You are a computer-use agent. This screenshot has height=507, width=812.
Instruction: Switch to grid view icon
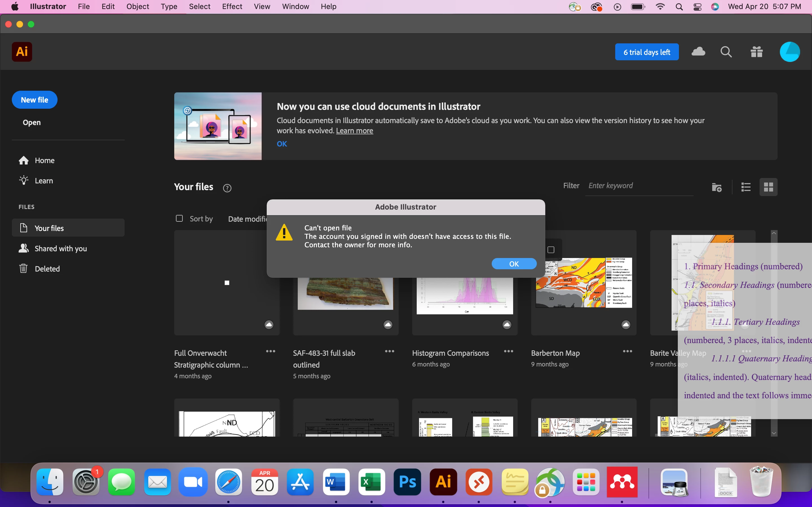click(768, 187)
